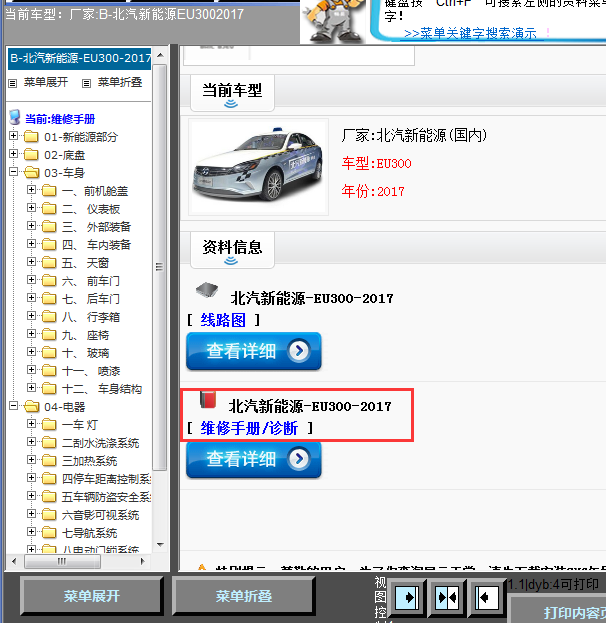Click the red book icon above 维修手册/诊断

pos(208,400)
